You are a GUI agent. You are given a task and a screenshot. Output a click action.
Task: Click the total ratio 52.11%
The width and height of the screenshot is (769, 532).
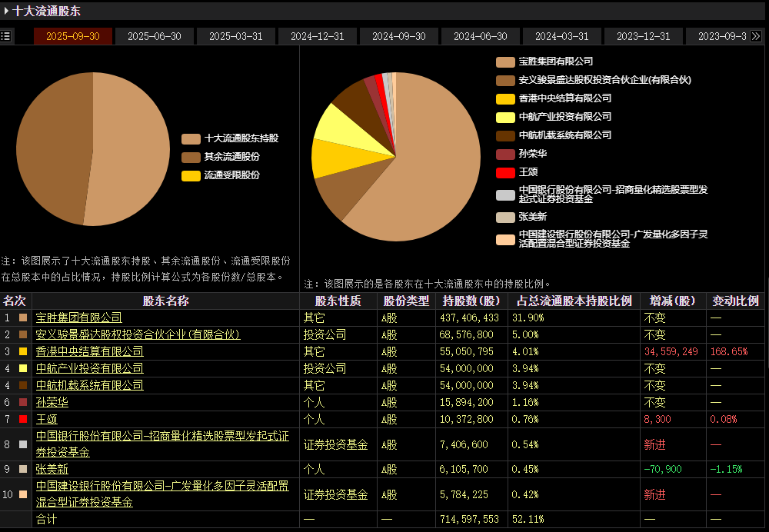528,519
